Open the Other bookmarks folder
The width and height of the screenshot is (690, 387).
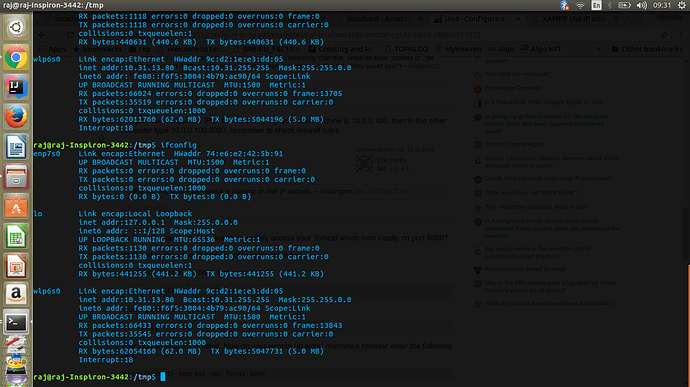click(647, 49)
